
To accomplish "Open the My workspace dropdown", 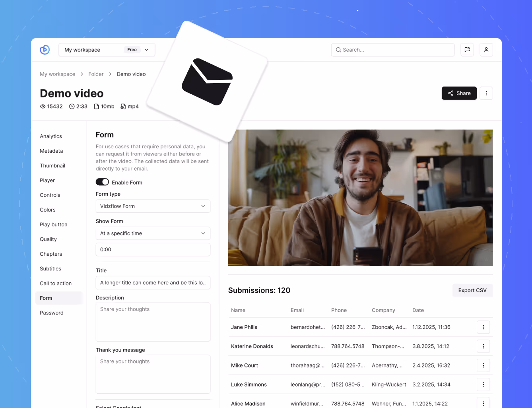I will pos(107,50).
